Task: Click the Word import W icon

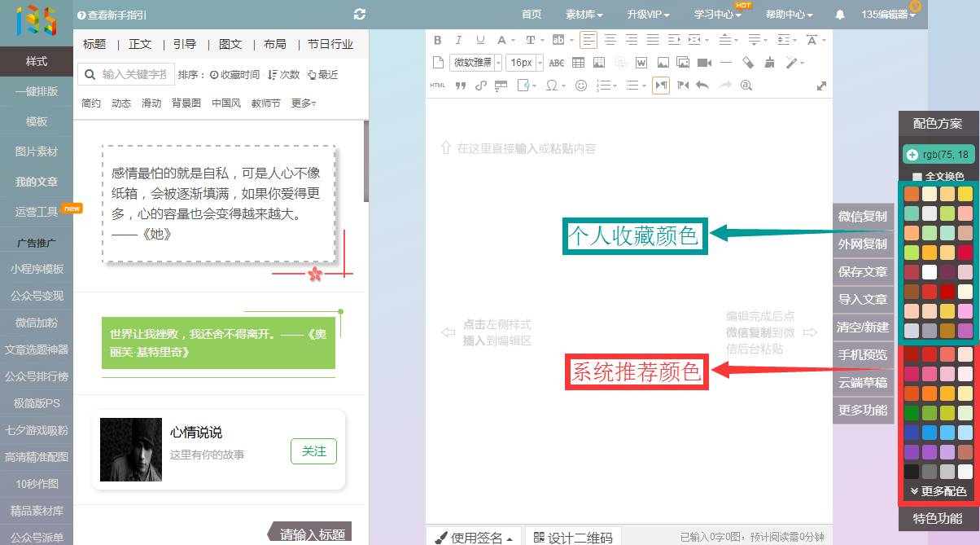Action: tap(641, 63)
